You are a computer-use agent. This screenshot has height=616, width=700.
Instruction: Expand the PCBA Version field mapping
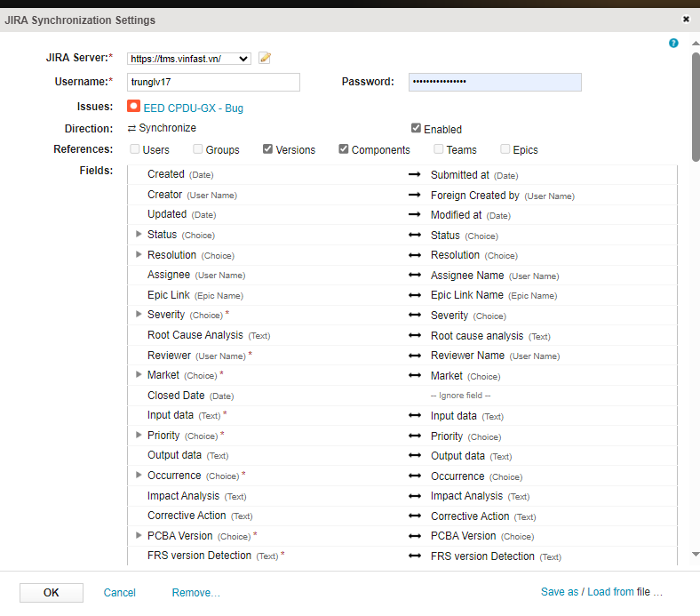[139, 535]
